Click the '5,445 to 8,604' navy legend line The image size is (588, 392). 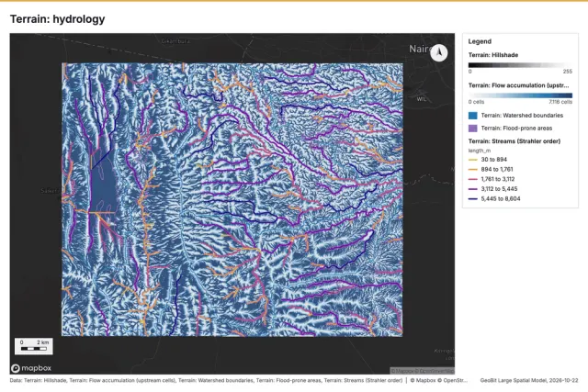473,198
